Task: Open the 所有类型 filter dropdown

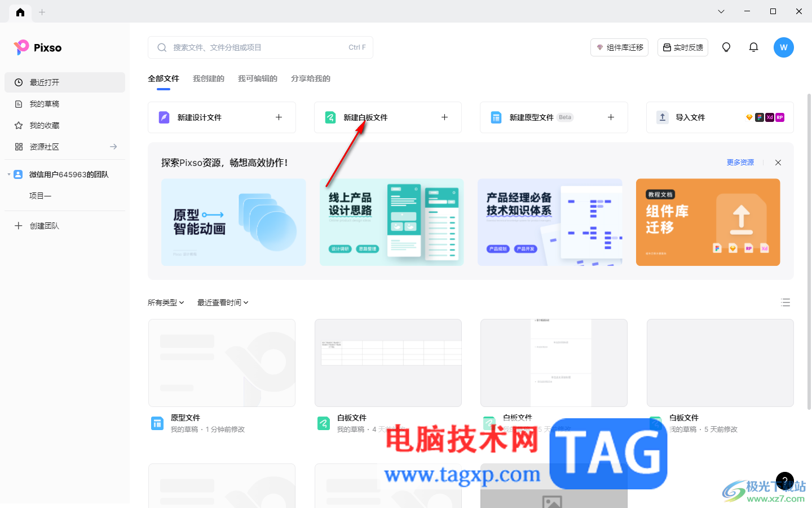Action: 166,303
